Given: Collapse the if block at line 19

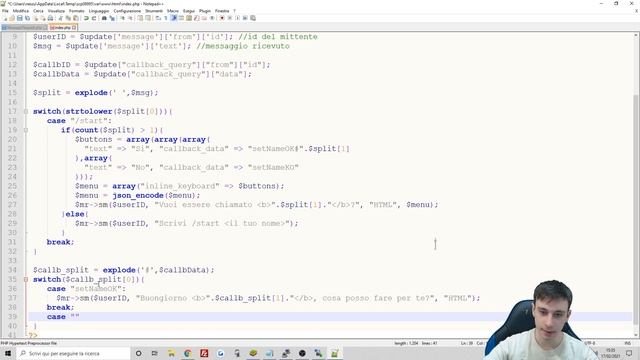Looking at the screenshot, I should coord(26,130).
